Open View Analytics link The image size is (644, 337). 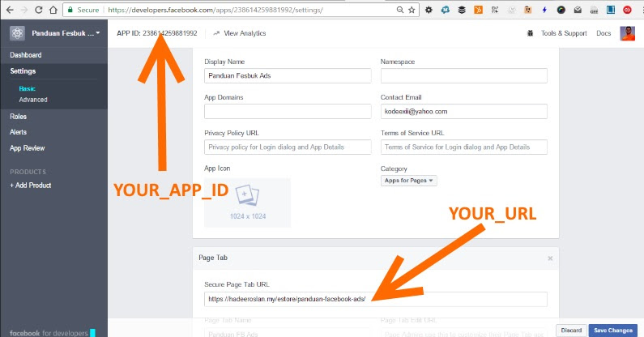pos(240,33)
